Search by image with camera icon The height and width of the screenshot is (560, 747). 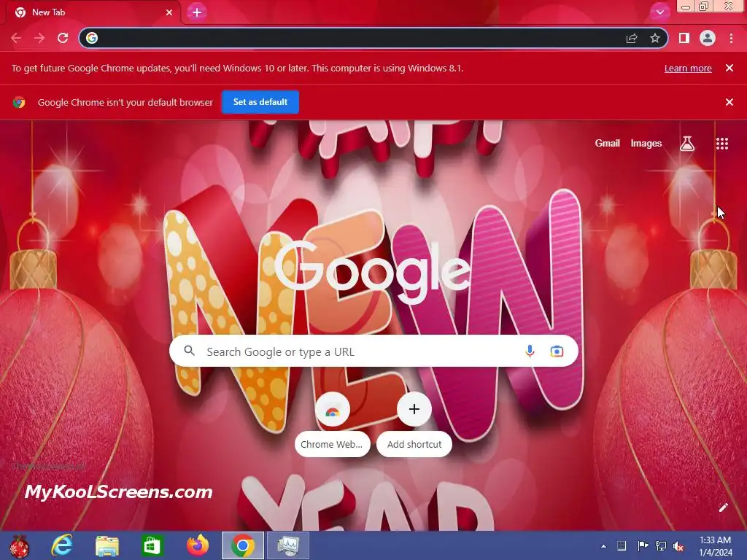tap(557, 351)
